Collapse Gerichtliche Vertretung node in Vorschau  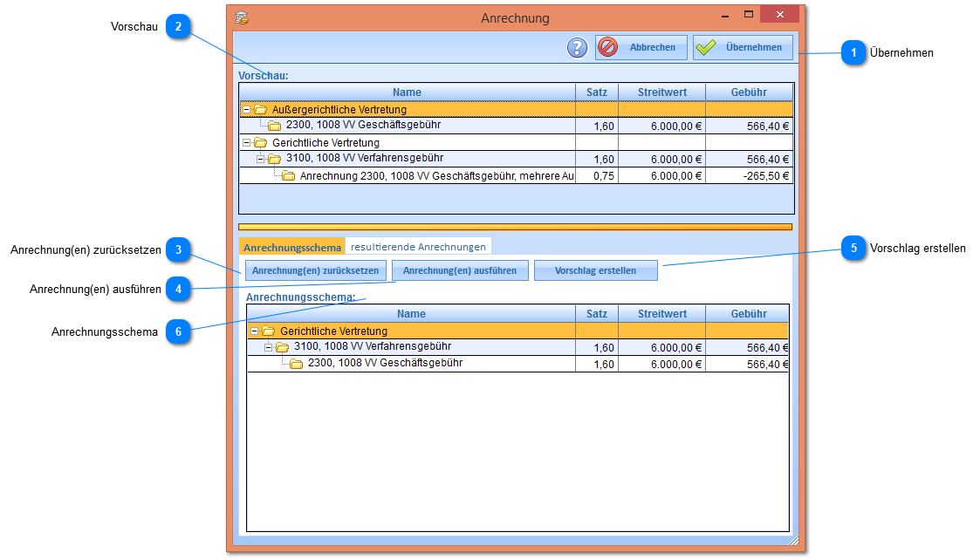[247, 143]
